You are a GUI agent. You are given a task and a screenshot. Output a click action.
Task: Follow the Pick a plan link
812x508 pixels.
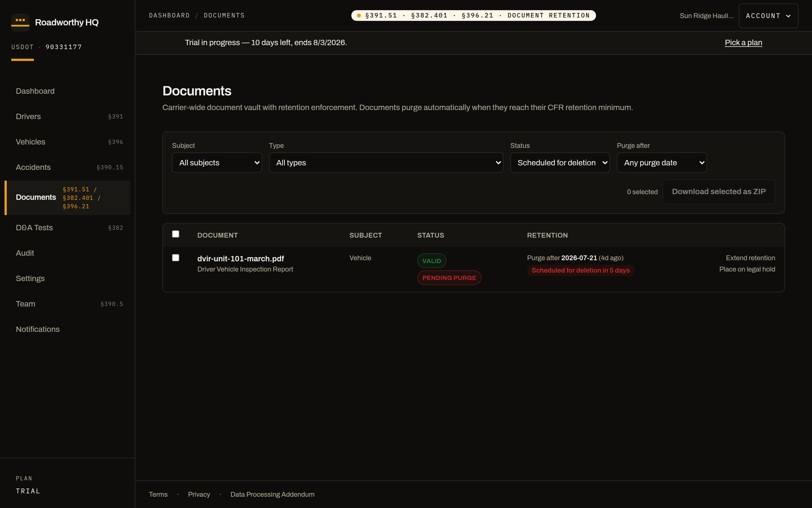pyautogui.click(x=743, y=43)
